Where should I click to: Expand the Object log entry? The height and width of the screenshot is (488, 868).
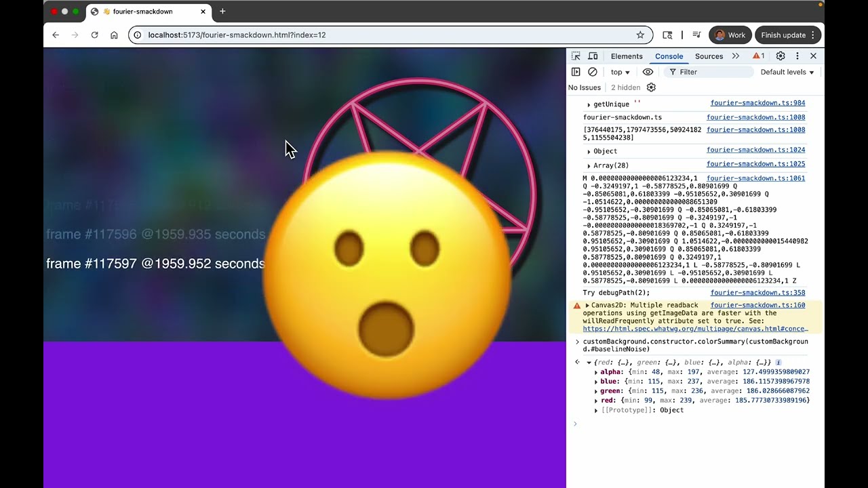pyautogui.click(x=589, y=151)
